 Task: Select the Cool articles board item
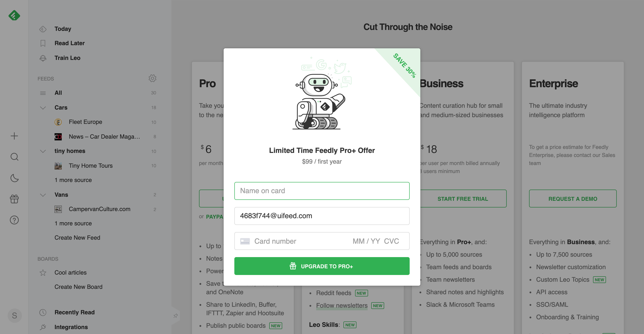(x=70, y=272)
